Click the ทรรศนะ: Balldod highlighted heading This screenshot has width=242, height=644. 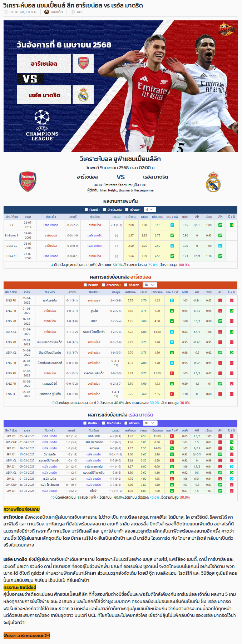(x=20, y=587)
